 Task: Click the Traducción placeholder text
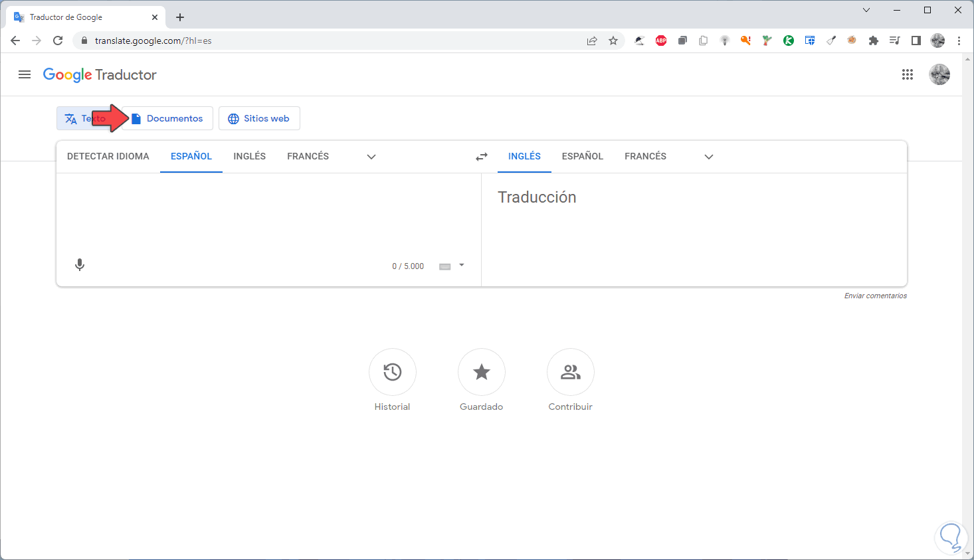537,197
